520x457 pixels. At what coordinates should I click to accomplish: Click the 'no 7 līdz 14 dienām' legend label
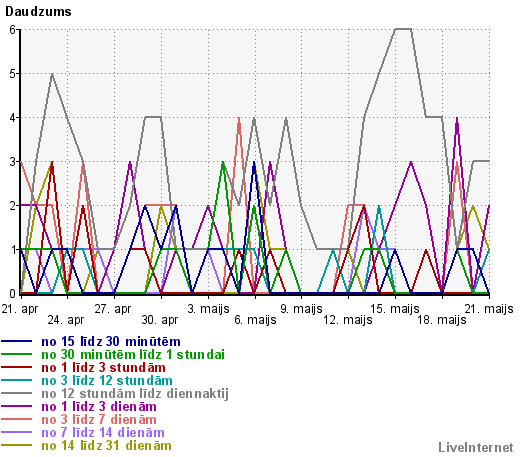pos(103,433)
